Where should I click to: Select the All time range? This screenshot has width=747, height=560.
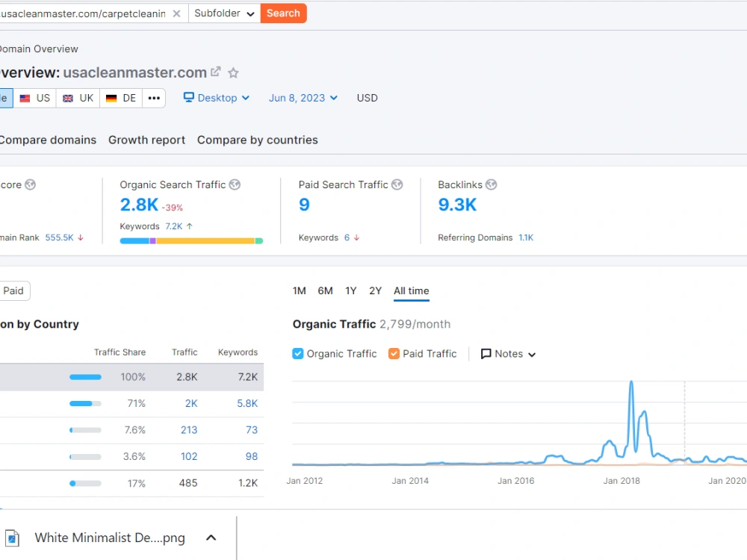pos(411,291)
